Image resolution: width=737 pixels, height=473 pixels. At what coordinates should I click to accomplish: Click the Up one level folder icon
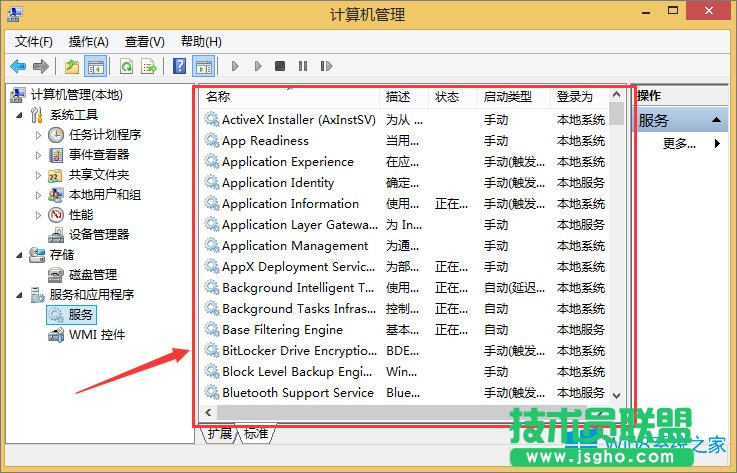tap(71, 67)
